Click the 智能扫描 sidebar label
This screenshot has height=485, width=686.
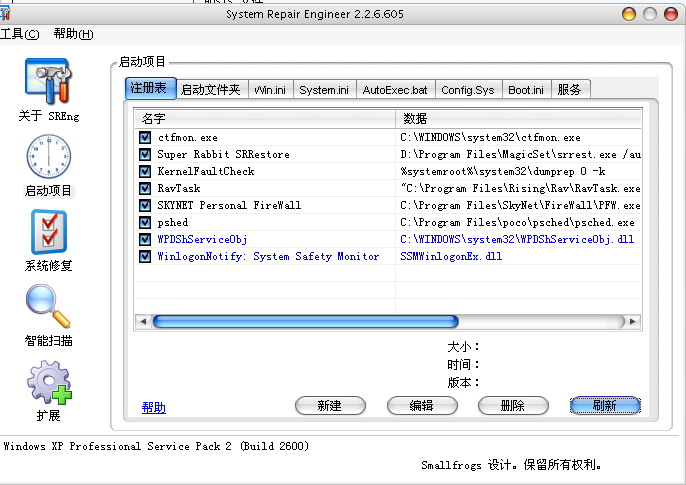coord(49,341)
